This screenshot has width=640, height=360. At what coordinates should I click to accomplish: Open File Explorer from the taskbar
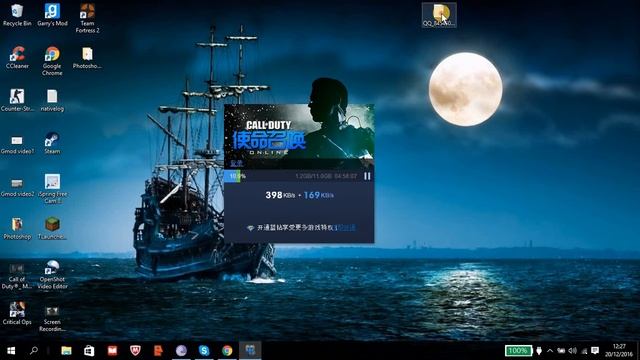tap(66, 350)
